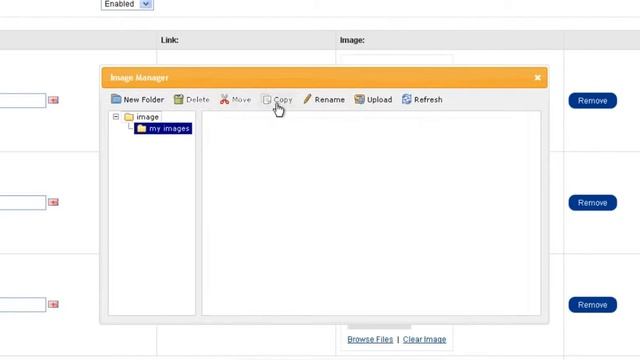Click the Upload toolbar button
640x360 pixels.
(373, 100)
